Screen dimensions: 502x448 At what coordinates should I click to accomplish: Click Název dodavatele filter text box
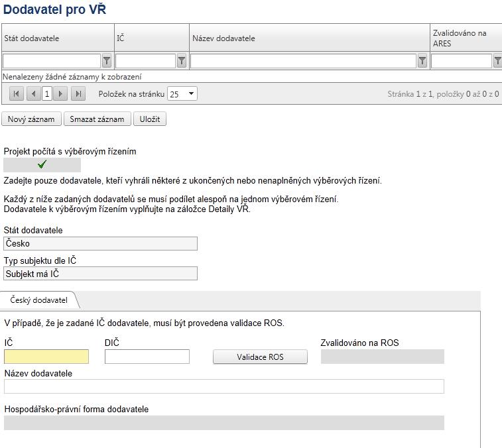click(303, 61)
